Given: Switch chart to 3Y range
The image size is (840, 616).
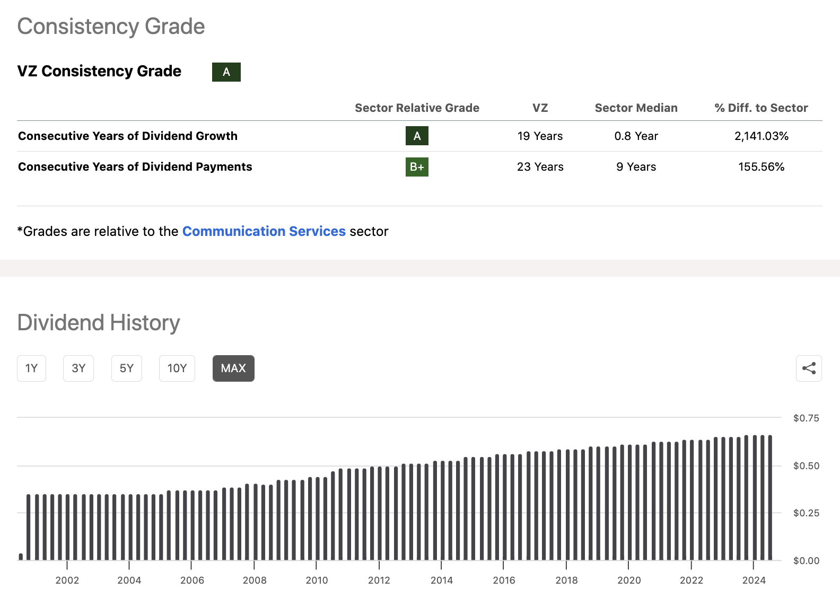Looking at the screenshot, I should pyautogui.click(x=78, y=368).
